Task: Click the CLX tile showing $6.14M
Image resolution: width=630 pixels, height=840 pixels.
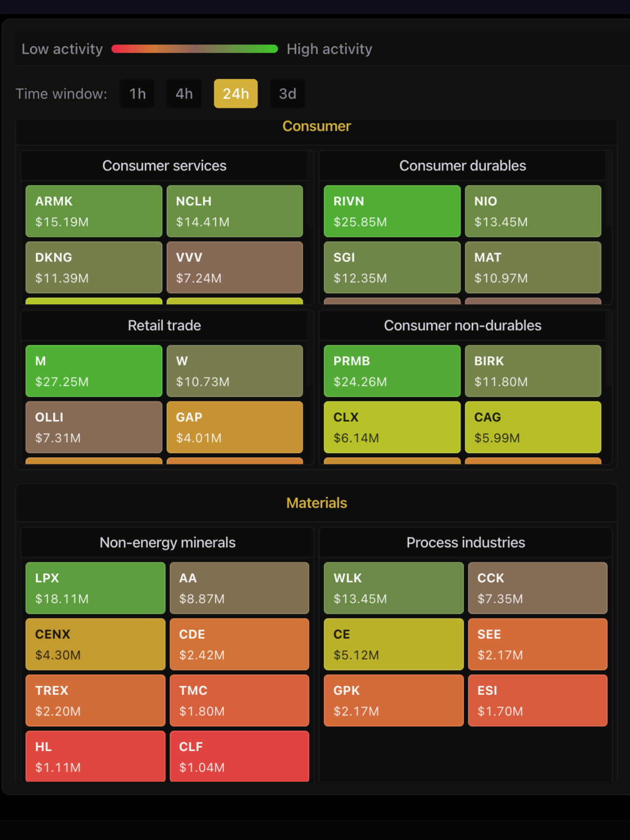Action: (x=392, y=427)
